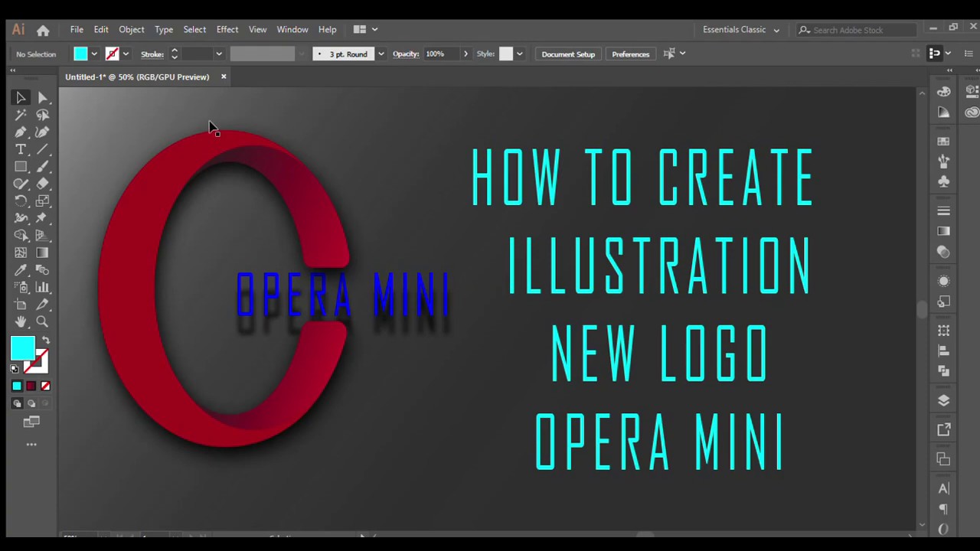Screen dimensions: 980x551
Task: Select the Type tool
Action: [21, 149]
